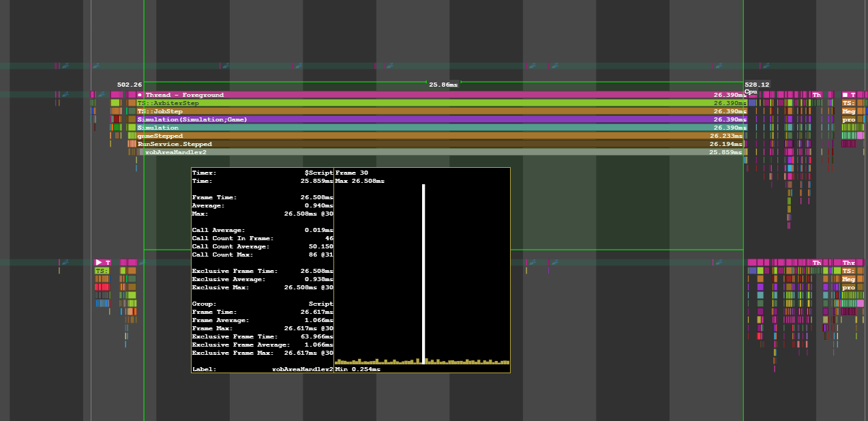The width and height of the screenshot is (868, 421).
Task: Click the 'Timer: $Script' tooltip row
Action: pos(263,173)
